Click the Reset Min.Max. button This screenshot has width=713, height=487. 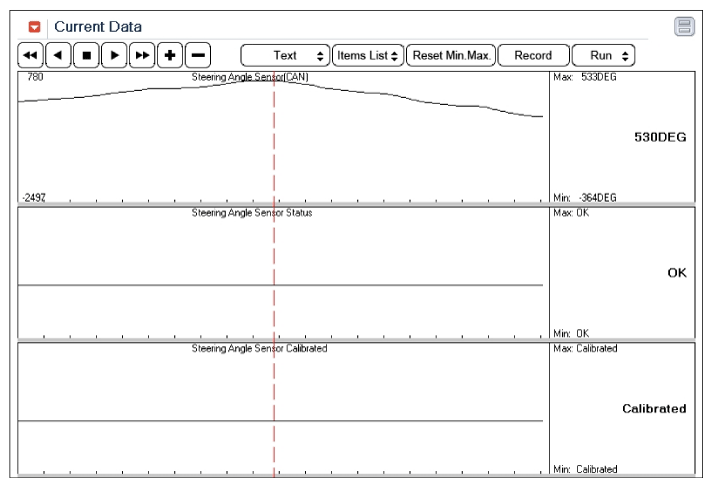[x=451, y=55]
